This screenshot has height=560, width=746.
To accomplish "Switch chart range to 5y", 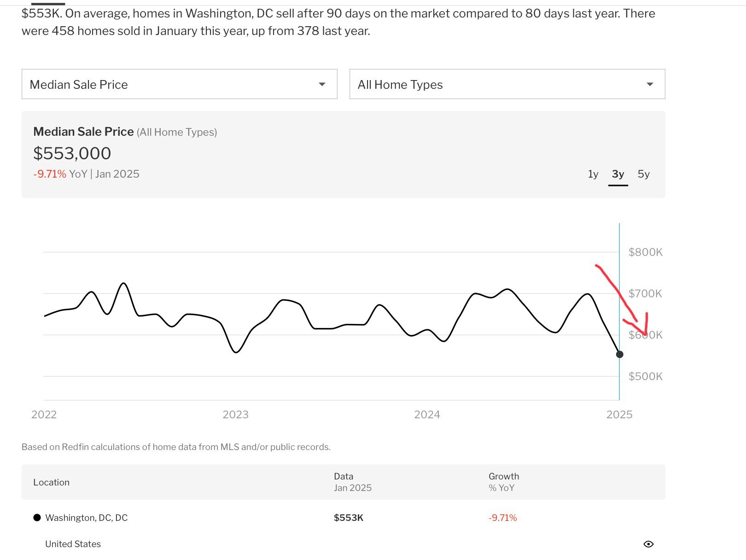I will tap(643, 174).
